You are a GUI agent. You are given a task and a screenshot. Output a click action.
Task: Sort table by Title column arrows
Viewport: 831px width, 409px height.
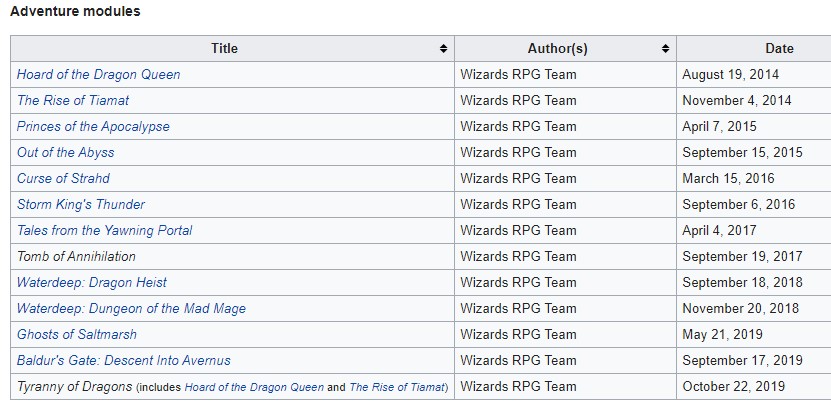click(x=443, y=49)
